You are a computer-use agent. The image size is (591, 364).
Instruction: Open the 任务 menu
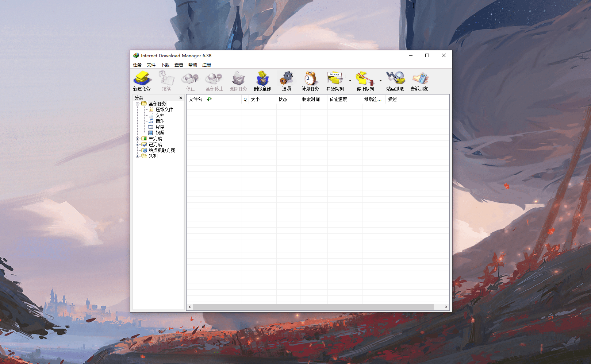coord(137,65)
